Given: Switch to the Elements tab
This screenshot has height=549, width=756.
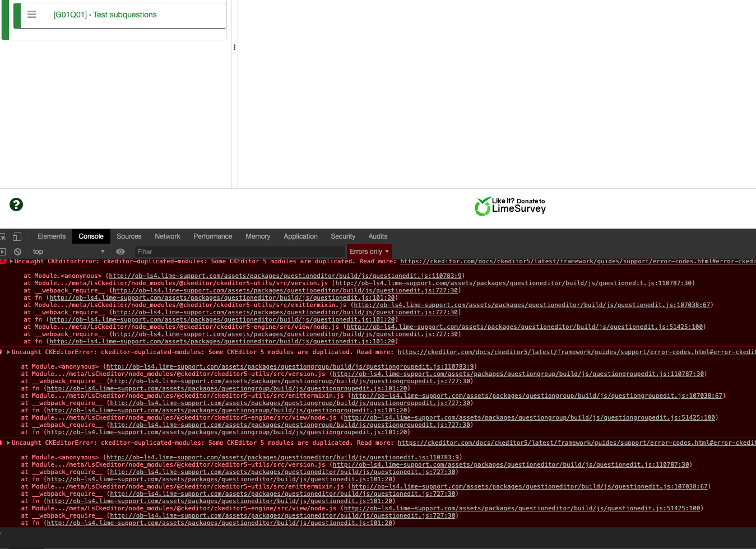Looking at the screenshot, I should coord(52,236).
